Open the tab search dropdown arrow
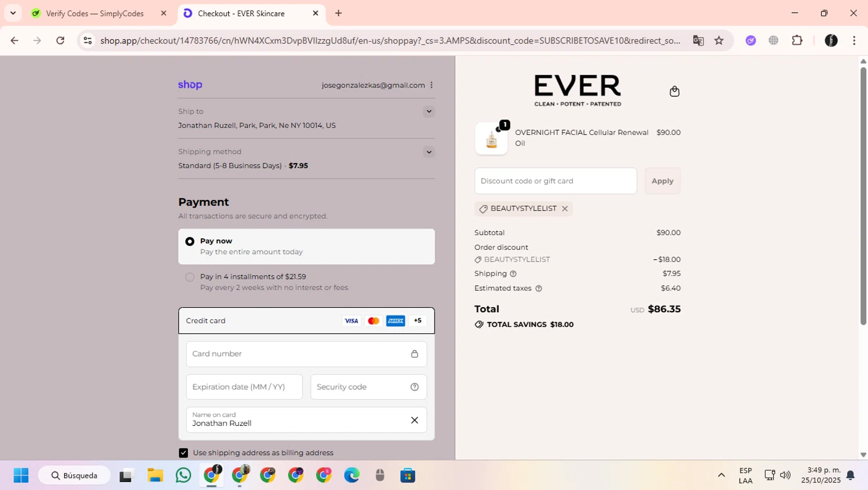Screen dimensions: 868x490 tap(13, 13)
